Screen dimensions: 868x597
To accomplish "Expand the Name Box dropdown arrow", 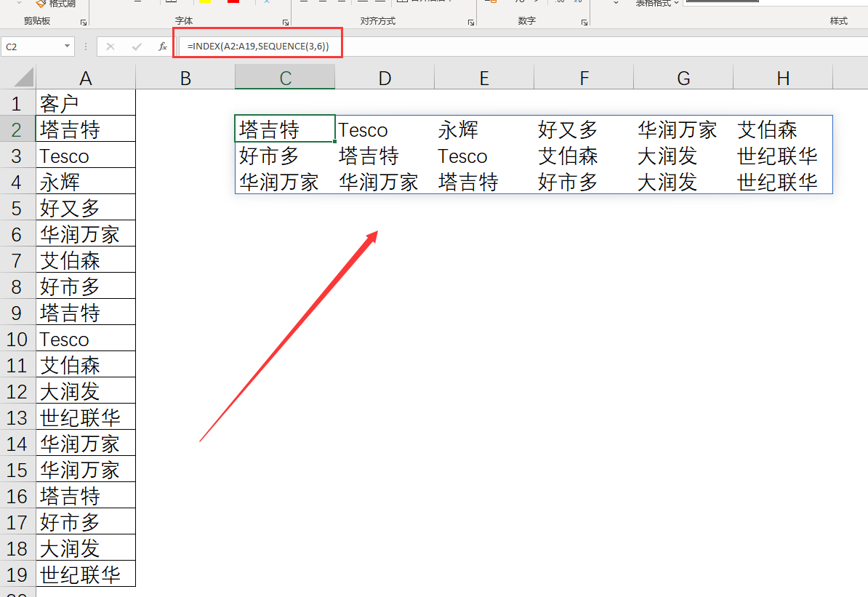I will tap(67, 47).
